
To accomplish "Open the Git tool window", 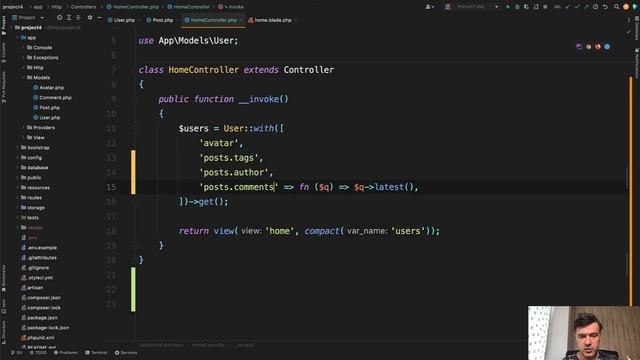I will click(17, 353).
